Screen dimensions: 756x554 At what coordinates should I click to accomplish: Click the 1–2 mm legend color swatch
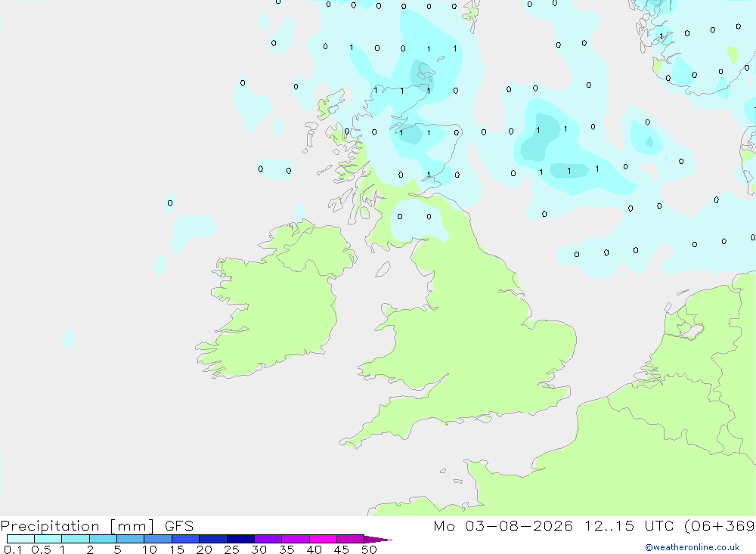pos(76,539)
